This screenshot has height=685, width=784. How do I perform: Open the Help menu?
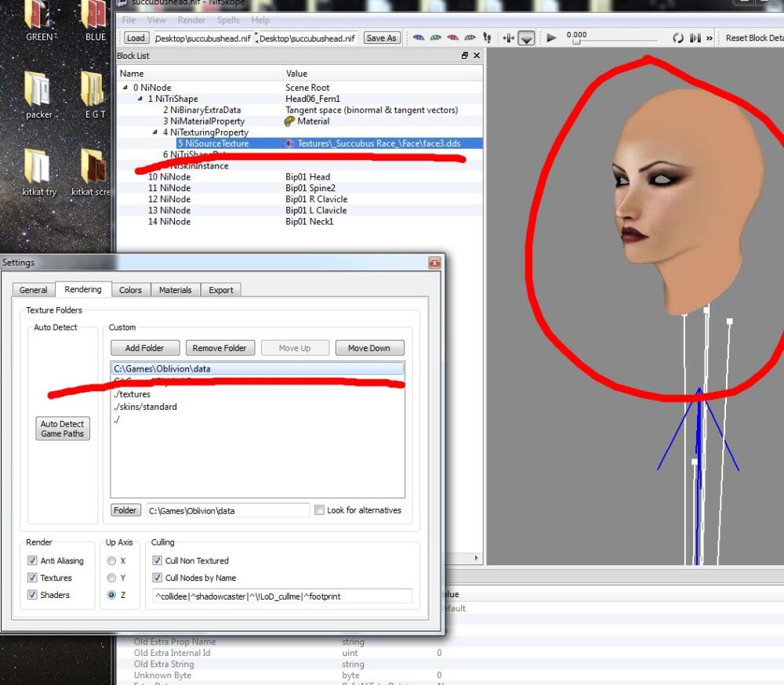point(260,20)
